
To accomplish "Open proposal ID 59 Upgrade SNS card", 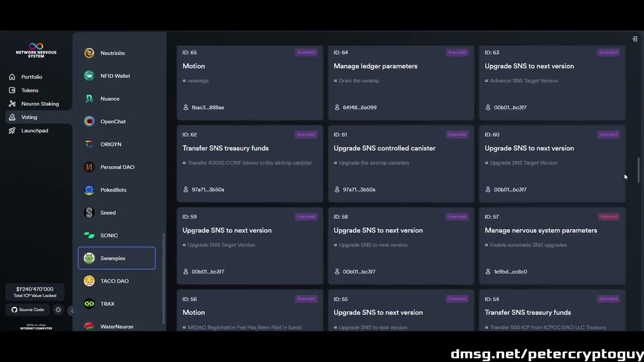I will coord(250,246).
